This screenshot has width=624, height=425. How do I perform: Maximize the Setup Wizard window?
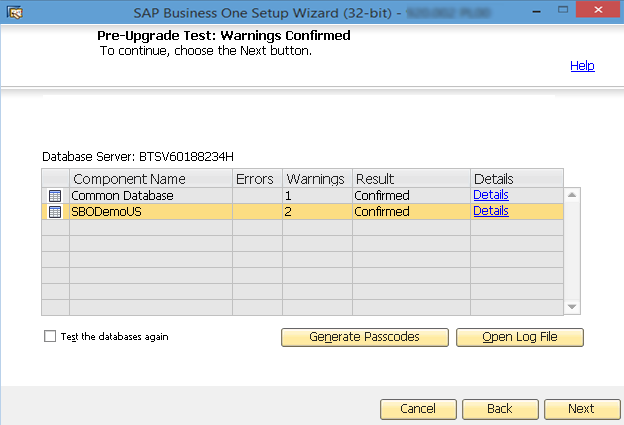(x=563, y=10)
